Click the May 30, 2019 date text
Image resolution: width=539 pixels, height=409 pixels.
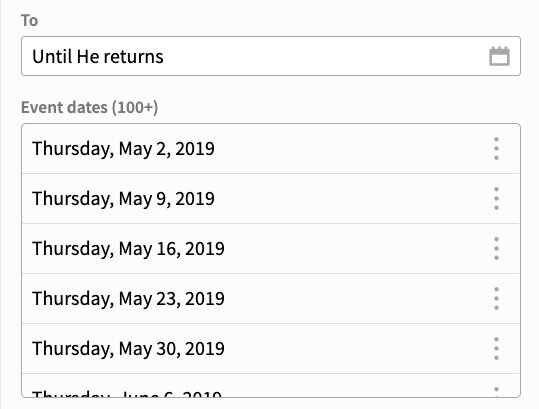click(128, 349)
